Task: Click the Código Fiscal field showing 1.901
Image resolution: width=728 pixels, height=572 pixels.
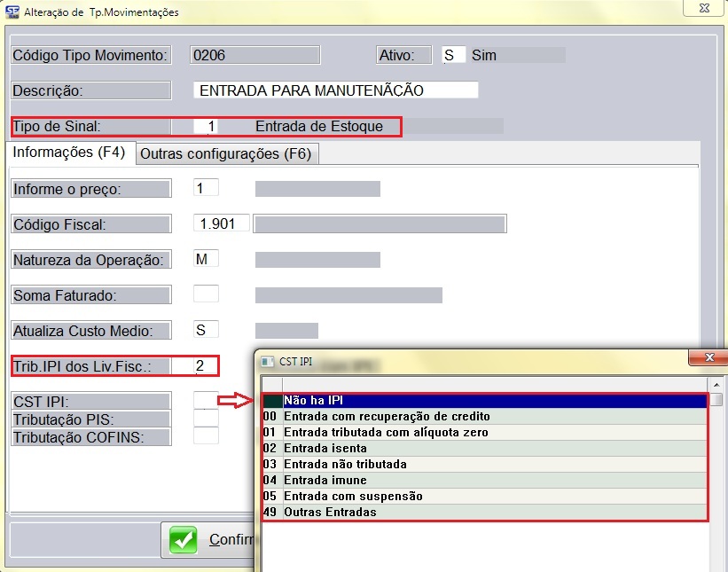Action: (221, 223)
